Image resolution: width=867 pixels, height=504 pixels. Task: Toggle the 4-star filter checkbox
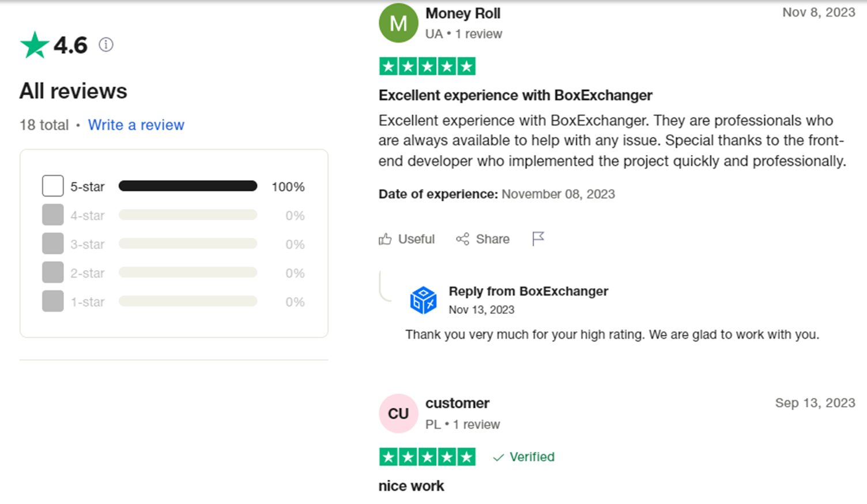(52, 215)
